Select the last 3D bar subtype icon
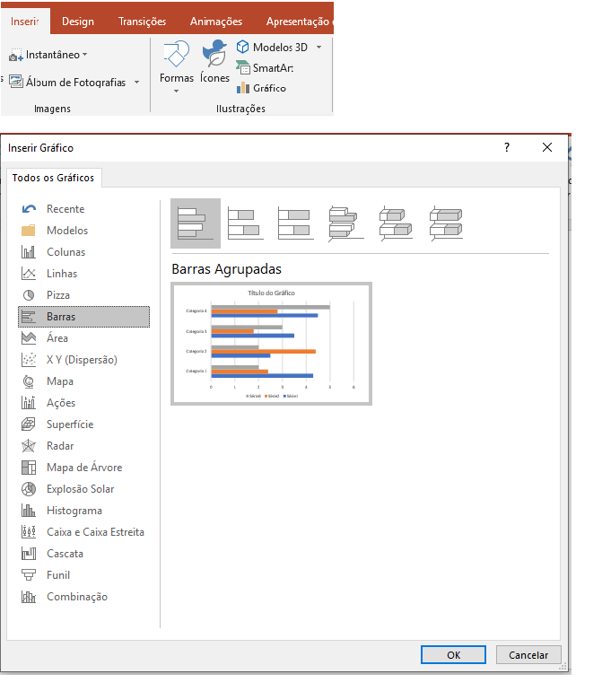 tap(446, 223)
